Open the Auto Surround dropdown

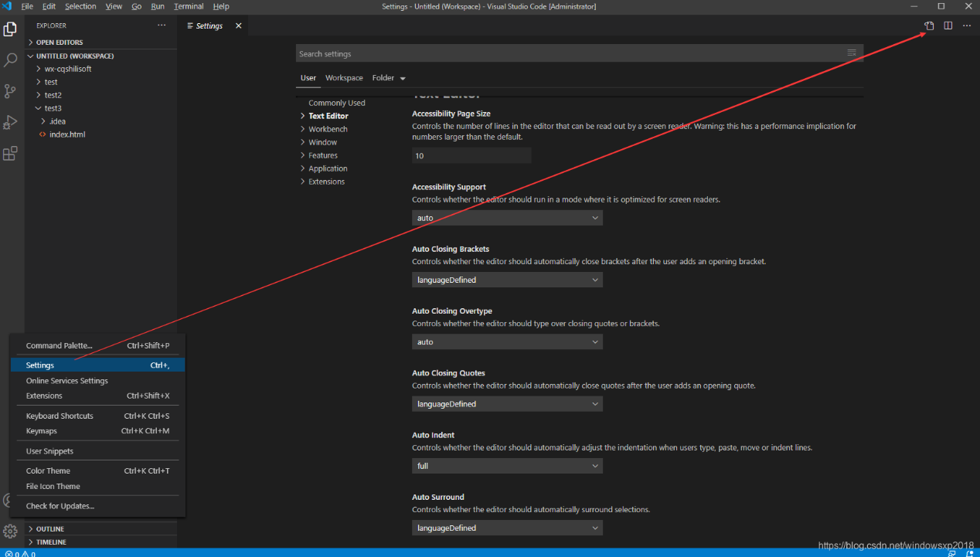[x=507, y=528]
